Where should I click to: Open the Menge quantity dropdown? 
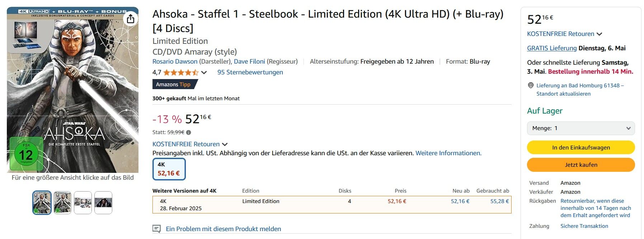click(x=581, y=128)
